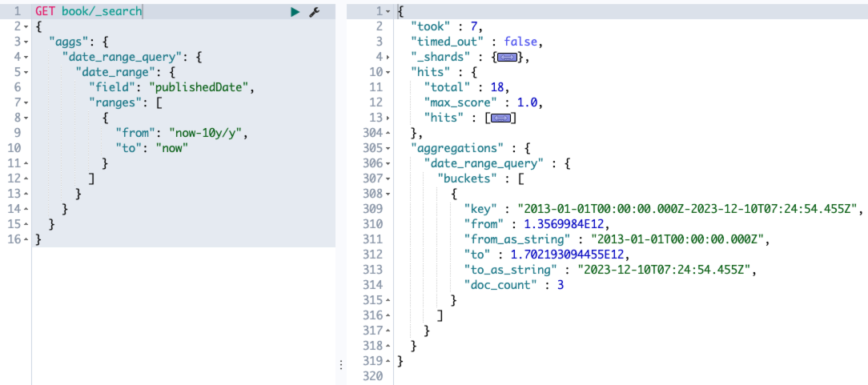
Task: Collapse request body at line 2
Action: (26, 27)
